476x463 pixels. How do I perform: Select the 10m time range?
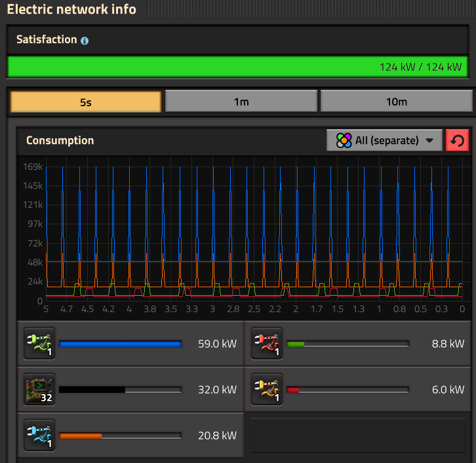[x=396, y=102]
